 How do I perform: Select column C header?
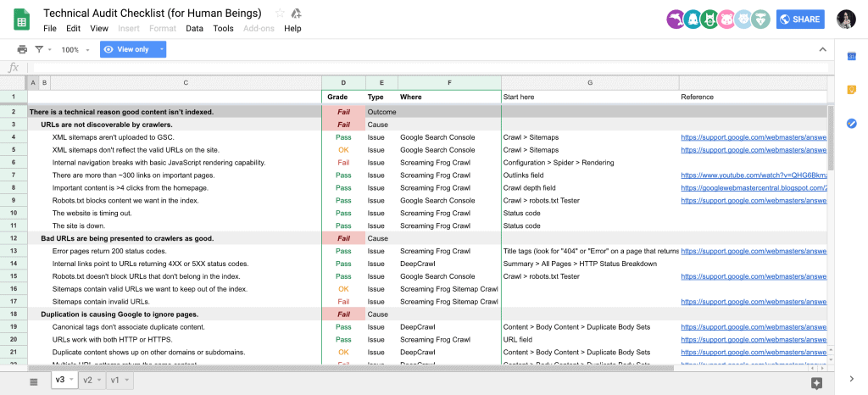click(186, 83)
